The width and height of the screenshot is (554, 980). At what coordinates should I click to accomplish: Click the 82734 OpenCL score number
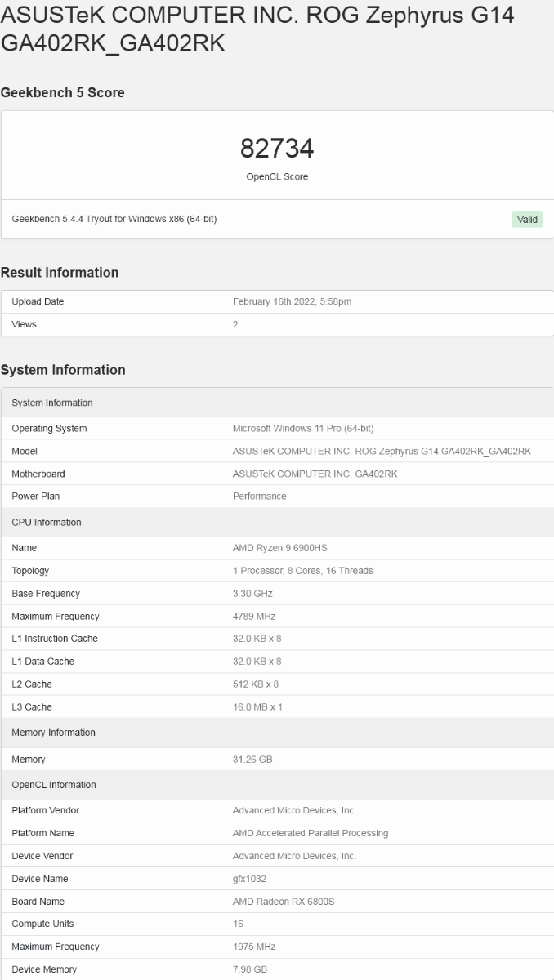277,149
